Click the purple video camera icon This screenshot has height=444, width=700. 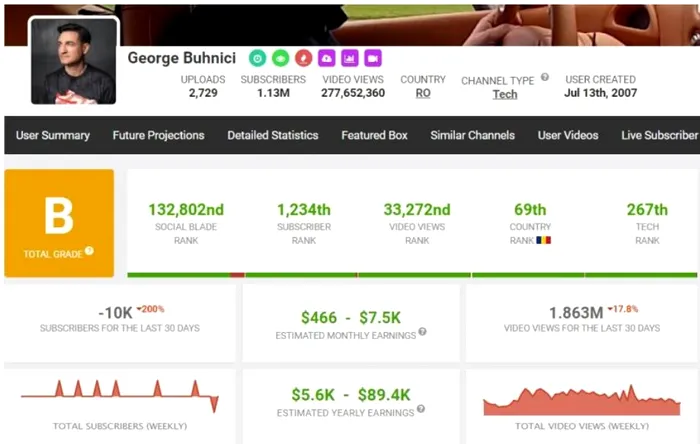point(372,58)
